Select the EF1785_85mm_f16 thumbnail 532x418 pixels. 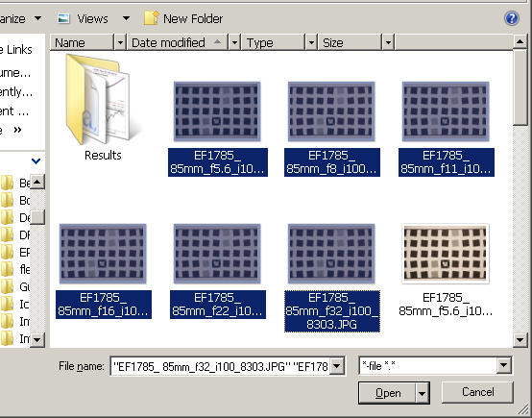[x=103, y=254]
